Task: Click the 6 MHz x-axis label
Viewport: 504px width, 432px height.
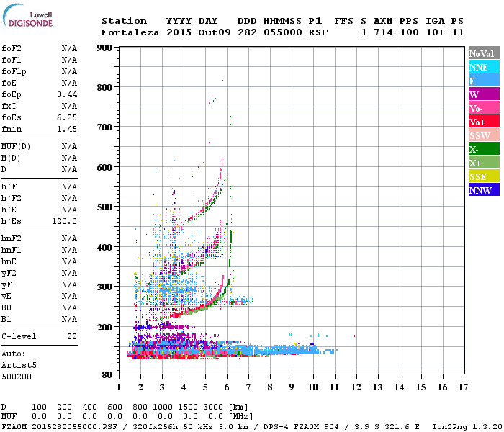Action: tap(227, 387)
